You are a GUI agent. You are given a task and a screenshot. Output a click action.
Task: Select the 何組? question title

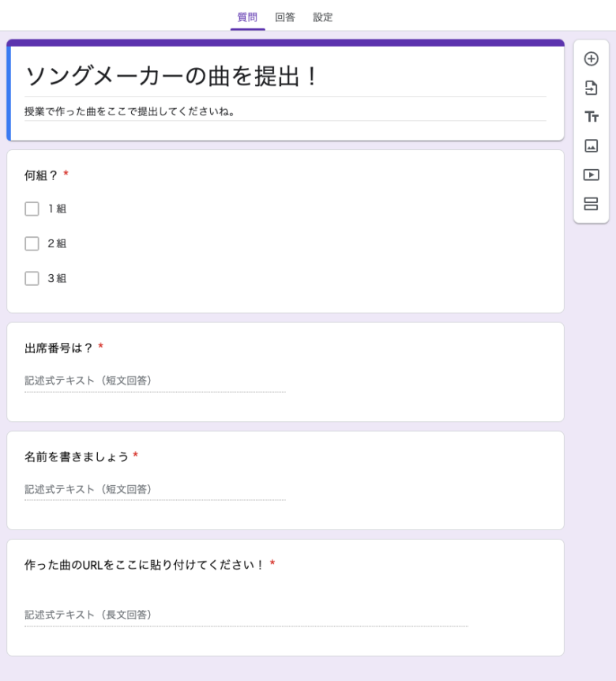pyautogui.click(x=41, y=175)
